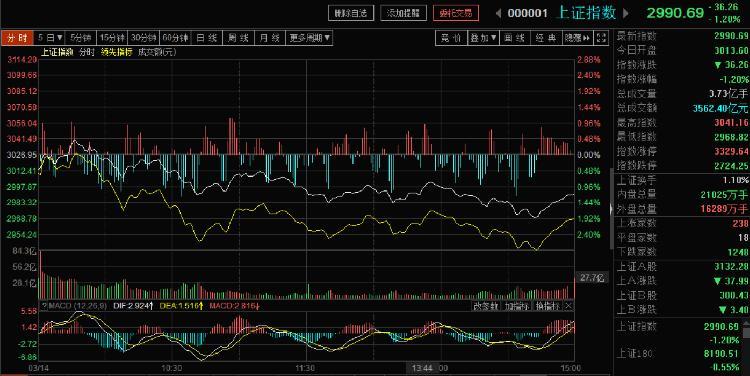The width and height of the screenshot is (750, 376).
Task: Go to next stock with right arrow
Action: pos(626,13)
